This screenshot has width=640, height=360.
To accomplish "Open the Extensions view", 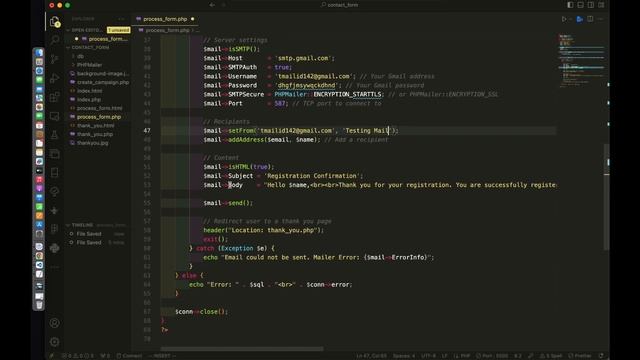I will [x=55, y=97].
